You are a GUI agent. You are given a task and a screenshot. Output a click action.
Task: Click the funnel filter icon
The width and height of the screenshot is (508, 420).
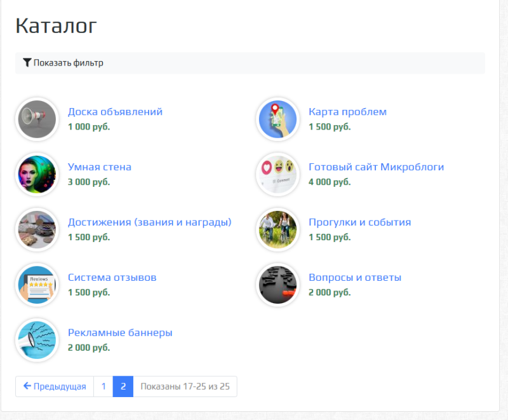(27, 63)
